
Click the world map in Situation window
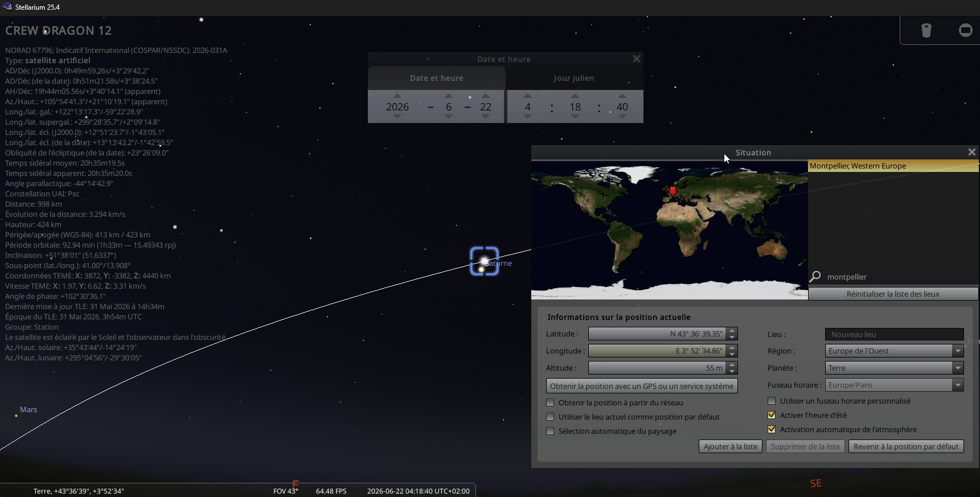(669, 230)
